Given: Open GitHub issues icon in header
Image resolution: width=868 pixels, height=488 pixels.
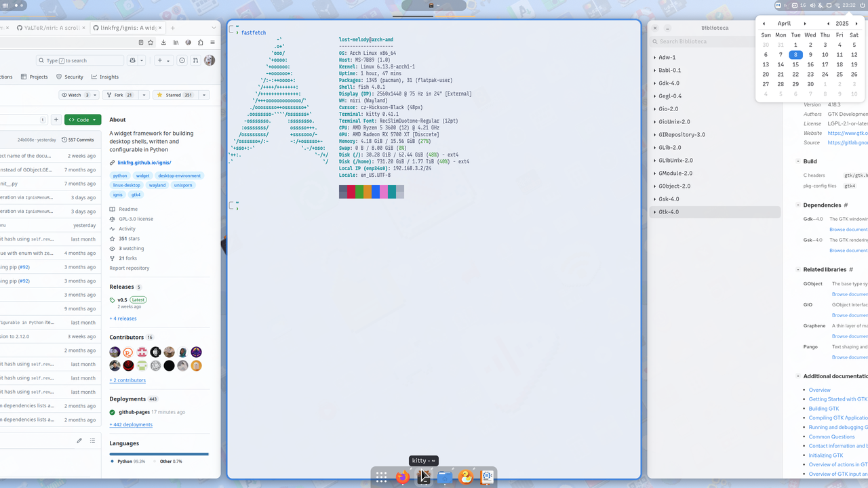Looking at the screenshot, I should [182, 60].
